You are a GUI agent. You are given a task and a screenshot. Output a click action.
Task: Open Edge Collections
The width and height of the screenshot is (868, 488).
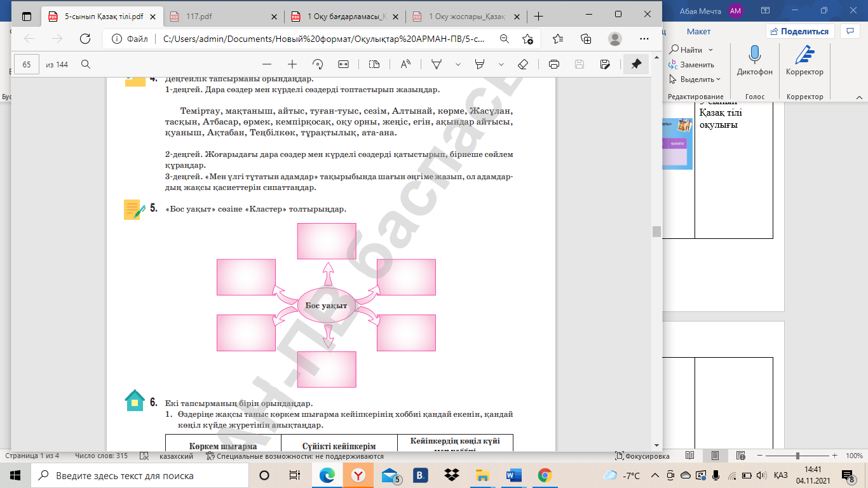586,39
